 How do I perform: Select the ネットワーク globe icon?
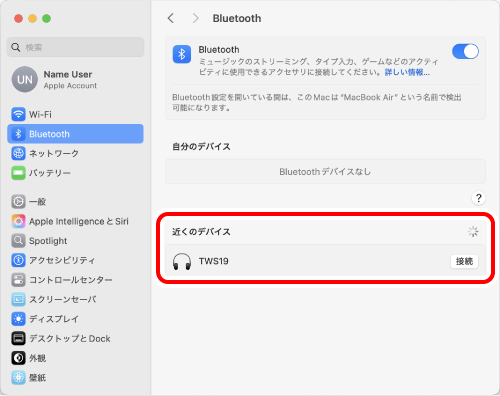(x=18, y=153)
